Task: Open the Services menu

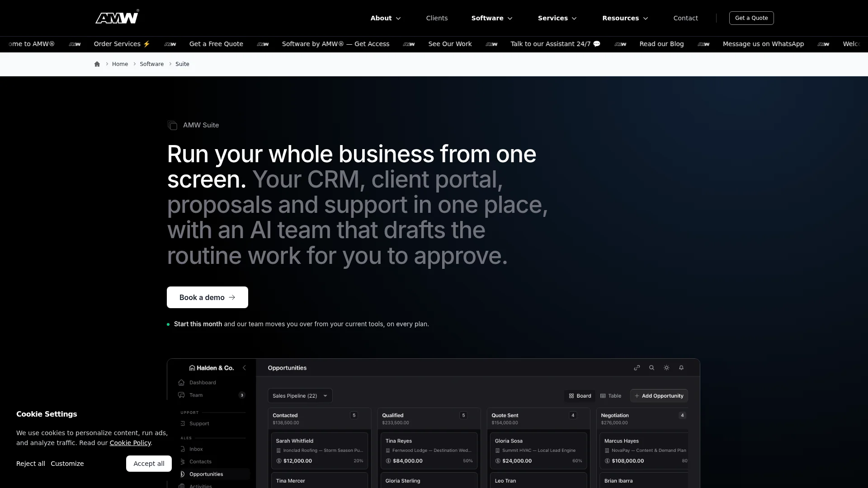Action: click(557, 18)
